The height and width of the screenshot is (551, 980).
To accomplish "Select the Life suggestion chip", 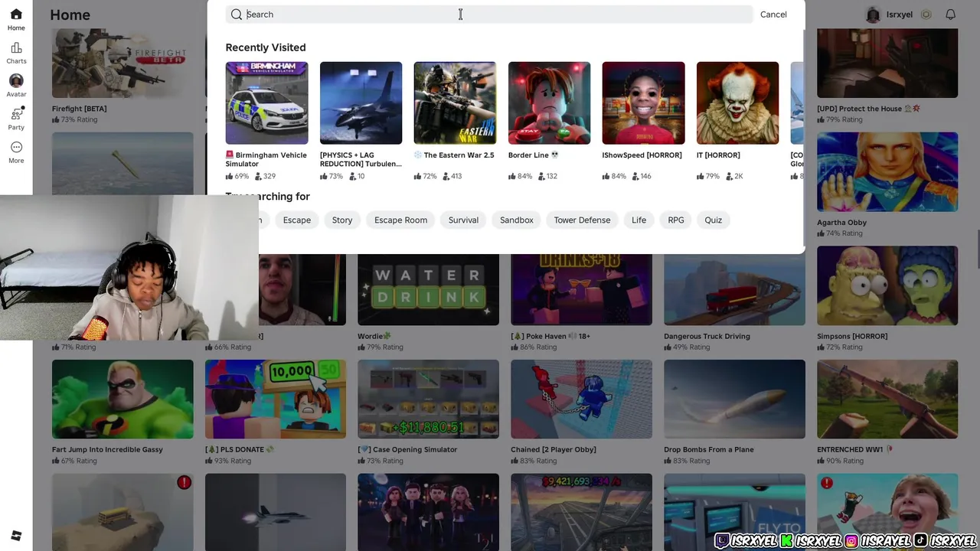I will (639, 220).
